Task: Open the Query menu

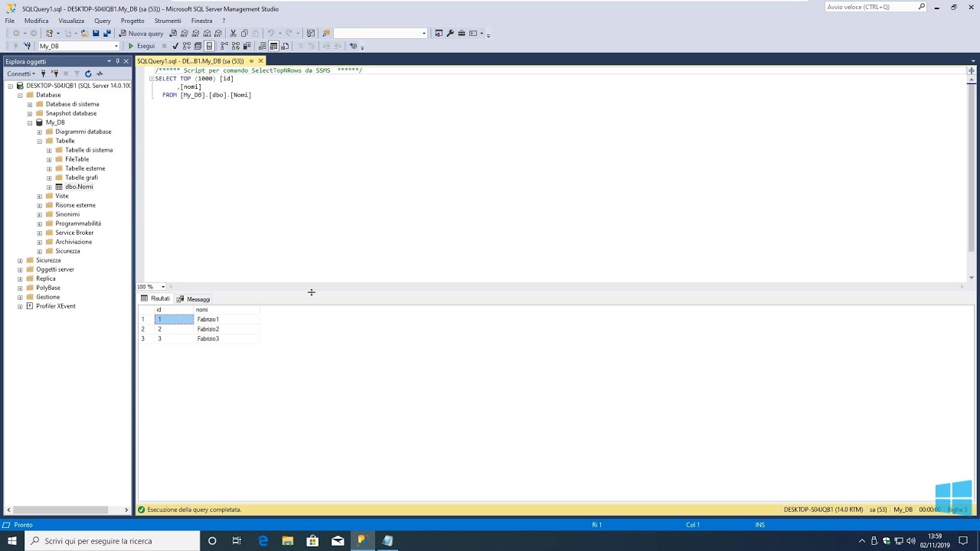Action: pyautogui.click(x=103, y=21)
